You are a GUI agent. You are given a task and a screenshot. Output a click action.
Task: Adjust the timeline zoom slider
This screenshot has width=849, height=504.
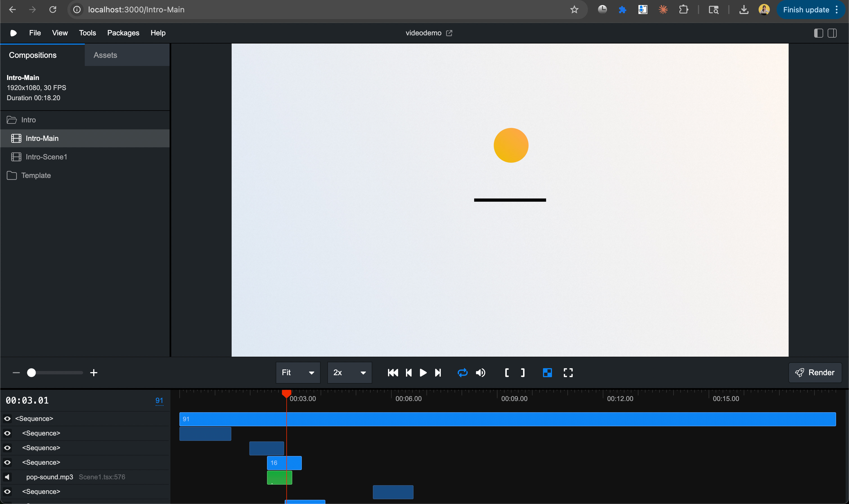coord(31,373)
